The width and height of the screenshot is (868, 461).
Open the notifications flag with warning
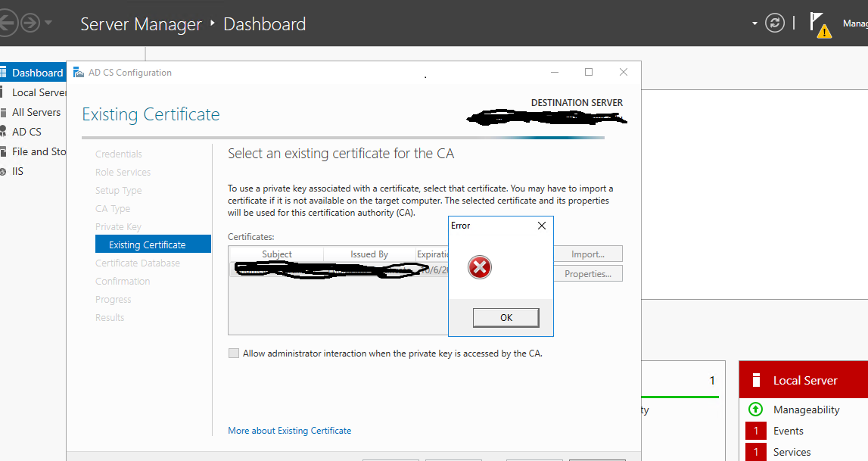(820, 25)
